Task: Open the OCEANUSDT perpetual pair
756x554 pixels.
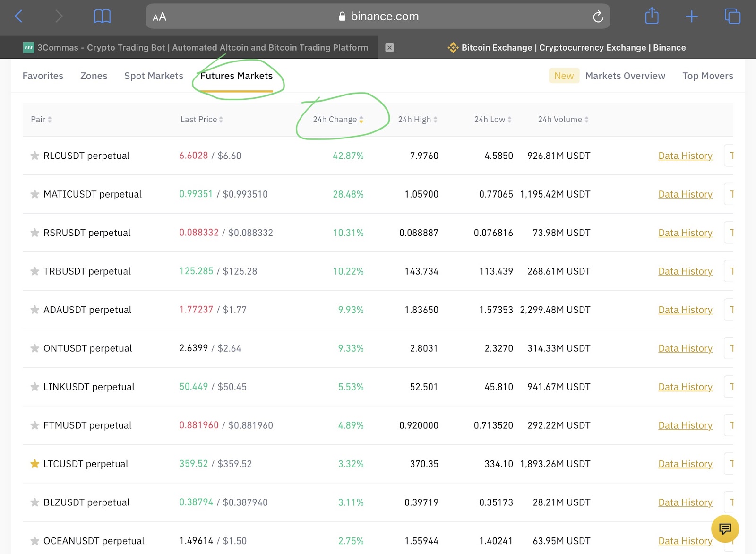Action: [94, 541]
